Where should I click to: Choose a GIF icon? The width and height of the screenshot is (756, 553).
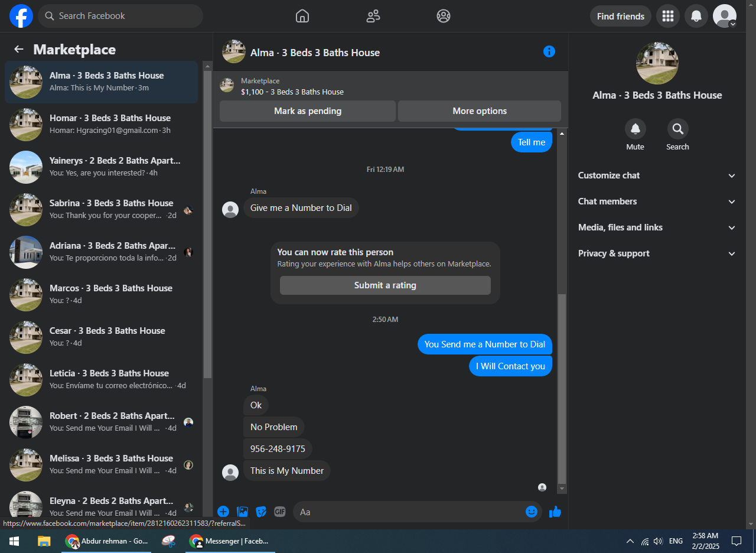coord(280,512)
